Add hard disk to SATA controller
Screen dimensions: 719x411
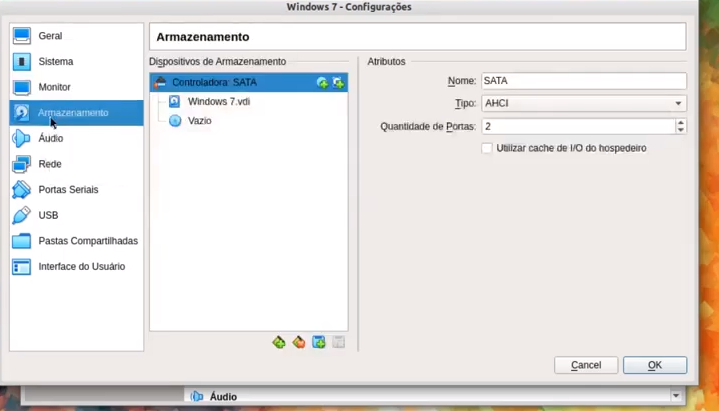coord(338,83)
